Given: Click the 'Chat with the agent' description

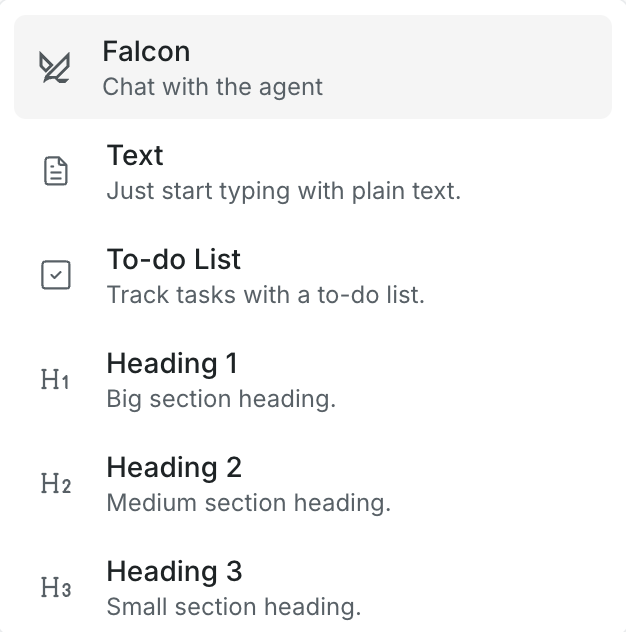Looking at the screenshot, I should 212,86.
